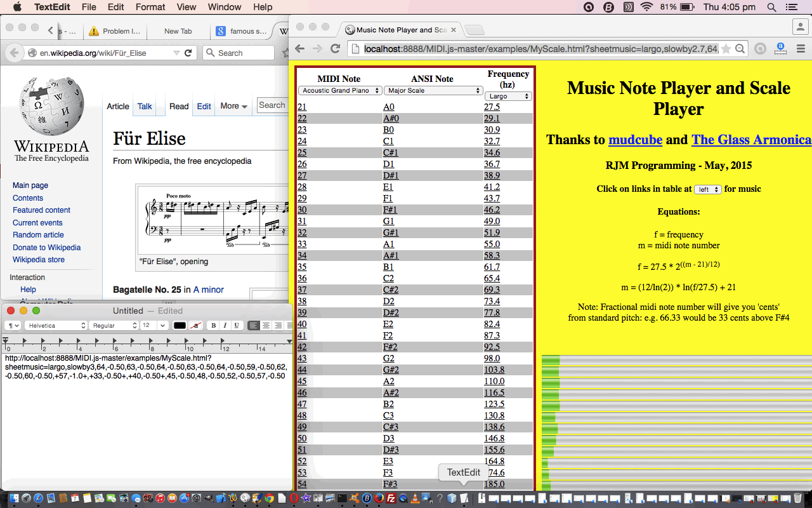The width and height of the screenshot is (812, 508).
Task: Select the strikethrough text style icon
Action: point(195,325)
